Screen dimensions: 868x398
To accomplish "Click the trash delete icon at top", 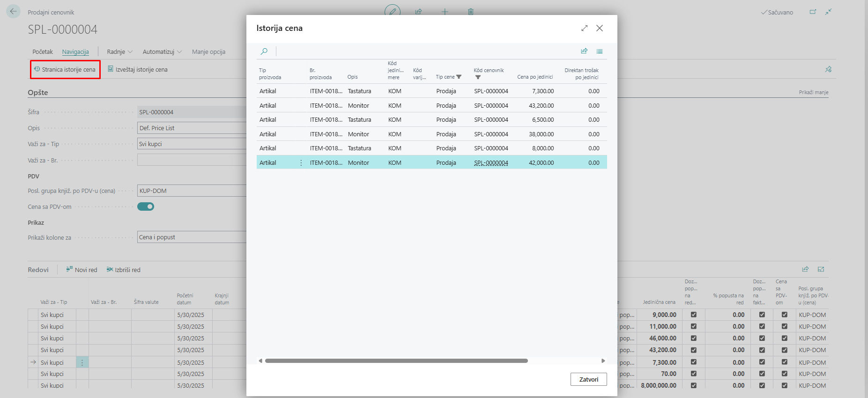I will (x=471, y=12).
